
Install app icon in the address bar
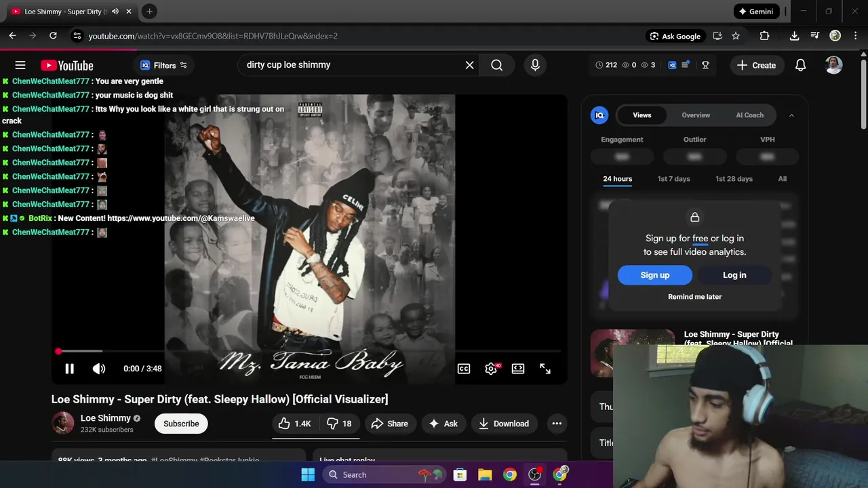tap(717, 36)
